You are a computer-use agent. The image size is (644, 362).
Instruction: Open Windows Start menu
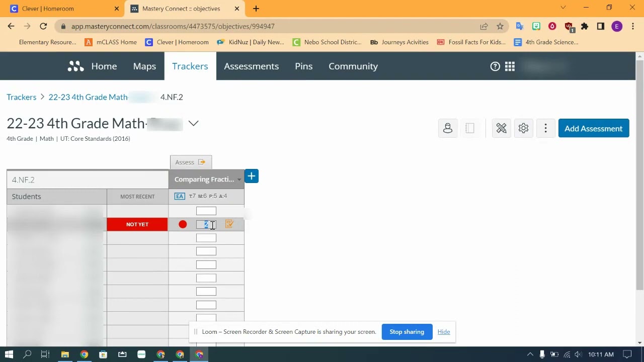click(9, 354)
